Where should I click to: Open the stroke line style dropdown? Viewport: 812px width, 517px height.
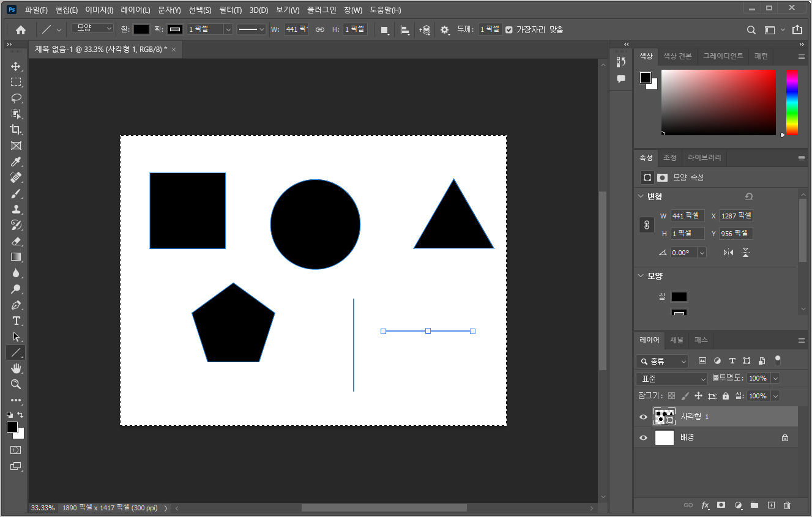coord(251,29)
